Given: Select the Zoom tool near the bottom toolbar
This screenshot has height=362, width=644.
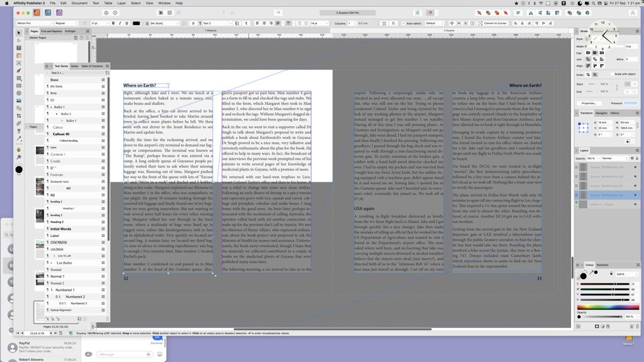Looking at the screenshot, I should pos(19,156).
